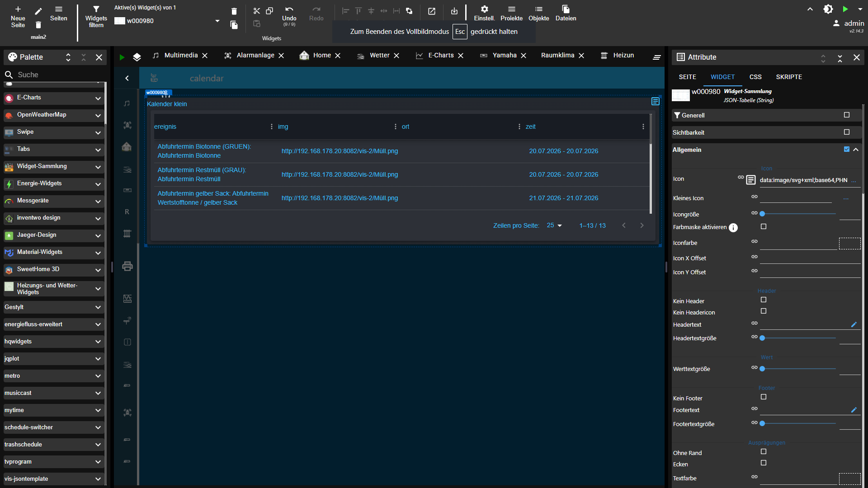Check the Kein Footer option
The width and height of the screenshot is (868, 488).
764,397
